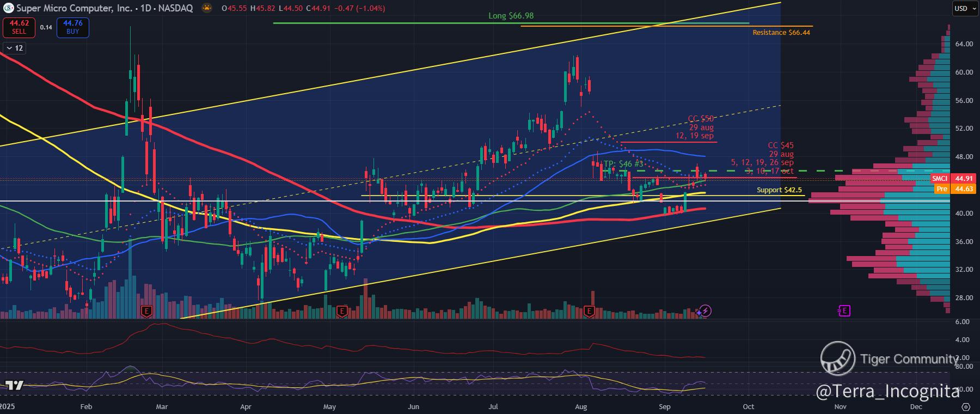Click the open price O45.55 value

pos(234,8)
